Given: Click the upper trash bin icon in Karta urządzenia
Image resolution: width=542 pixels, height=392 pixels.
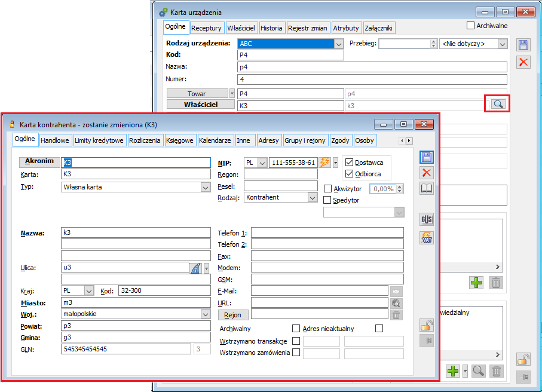Looking at the screenshot, I should pyautogui.click(x=495, y=283).
